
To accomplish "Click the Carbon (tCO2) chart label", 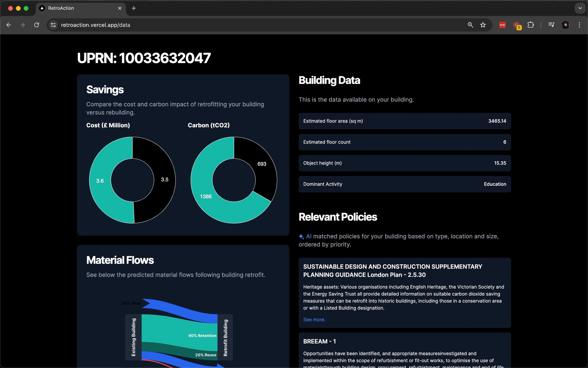I will pos(209,125).
